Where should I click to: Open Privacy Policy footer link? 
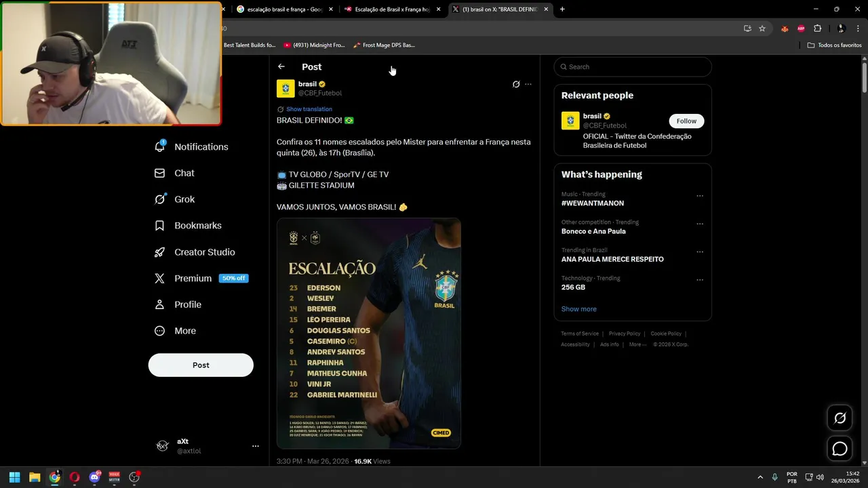coord(625,333)
